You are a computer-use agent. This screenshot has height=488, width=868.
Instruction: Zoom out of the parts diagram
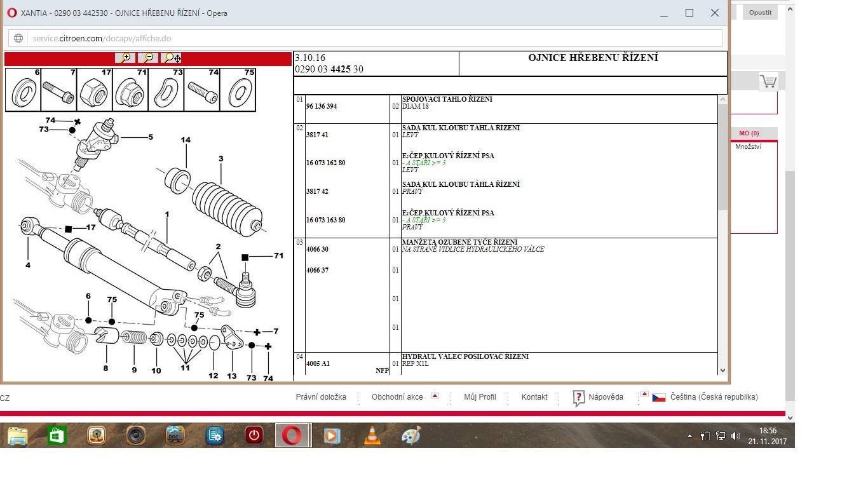click(x=148, y=58)
